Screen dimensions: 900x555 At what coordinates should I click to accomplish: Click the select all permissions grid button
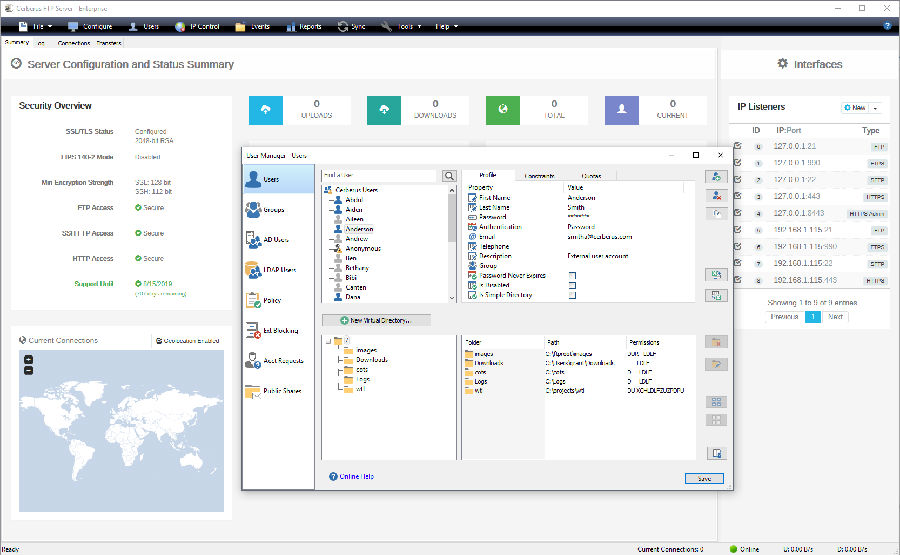pos(716,402)
